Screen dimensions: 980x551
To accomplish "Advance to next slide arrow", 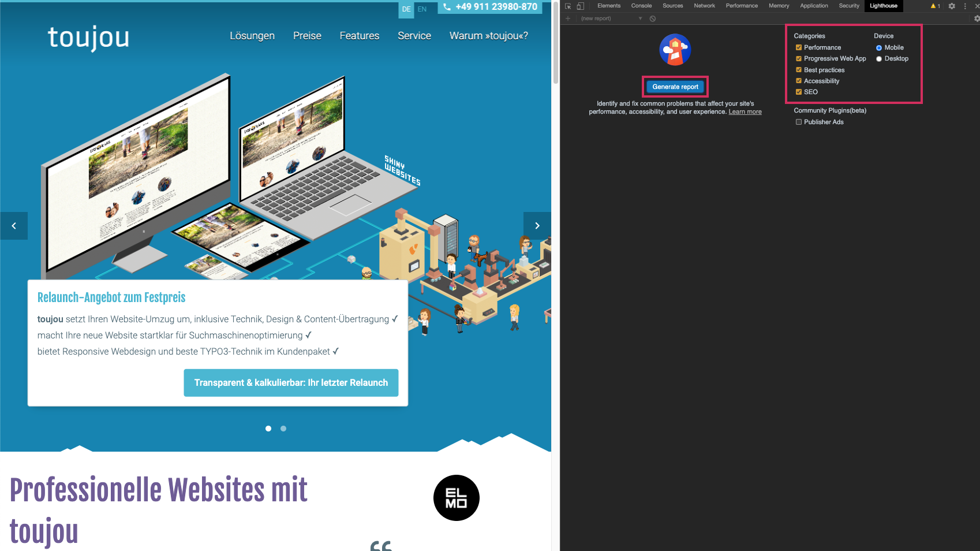I will 537,226.
